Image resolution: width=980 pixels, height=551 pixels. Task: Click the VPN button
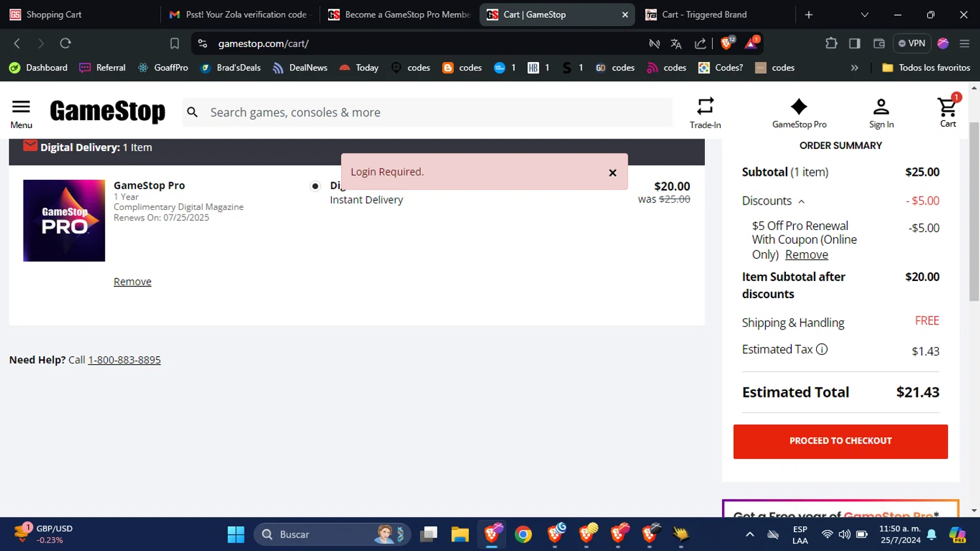point(911,43)
